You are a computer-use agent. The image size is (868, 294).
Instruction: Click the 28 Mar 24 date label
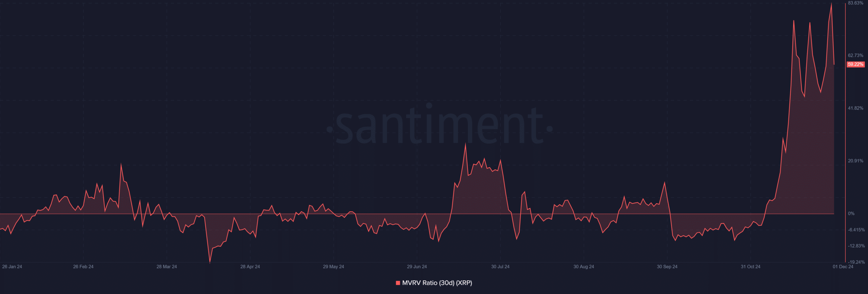pyautogui.click(x=166, y=267)
